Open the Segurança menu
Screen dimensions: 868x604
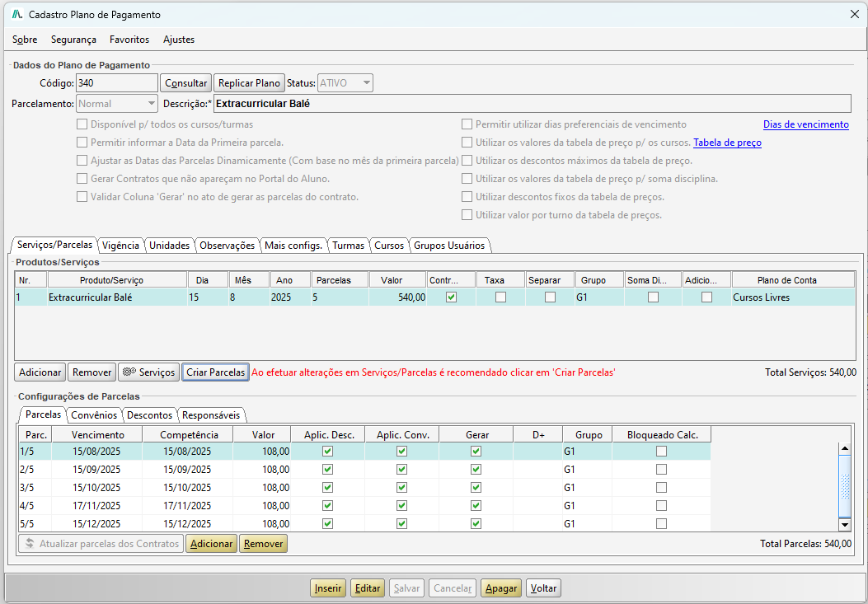(73, 40)
